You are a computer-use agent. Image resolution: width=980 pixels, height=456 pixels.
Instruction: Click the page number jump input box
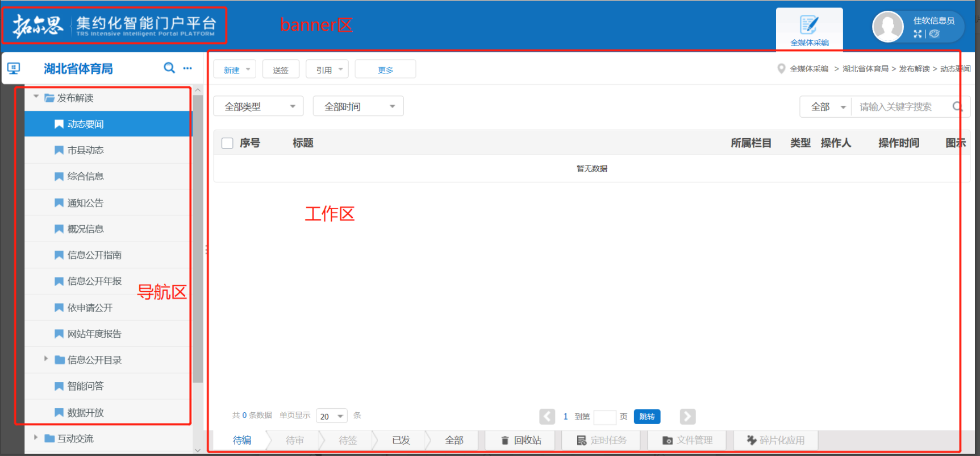click(x=604, y=417)
